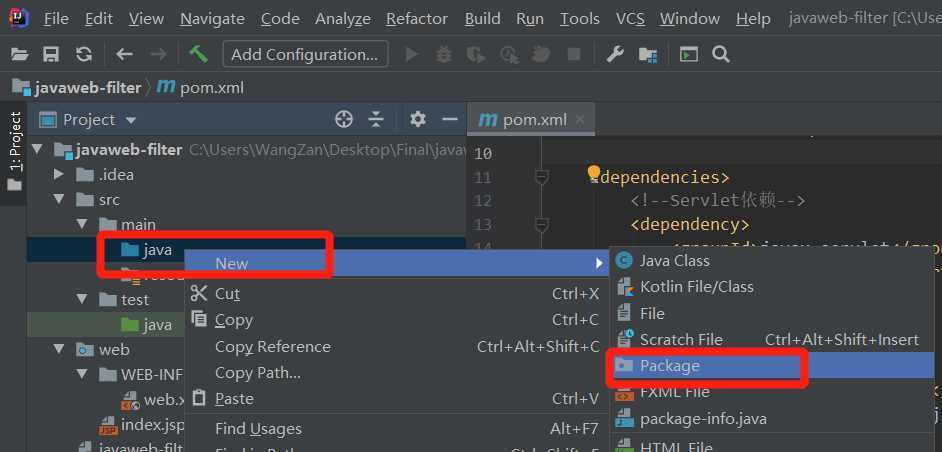Click the Stop square icon
Image resolution: width=942 pixels, height=452 pixels.
[x=574, y=55]
